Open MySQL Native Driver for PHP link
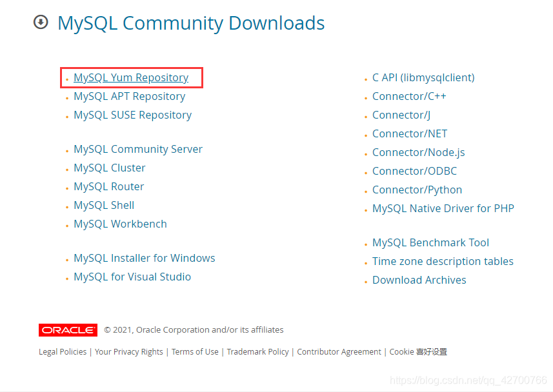The width and height of the screenshot is (553, 392). coord(443,208)
